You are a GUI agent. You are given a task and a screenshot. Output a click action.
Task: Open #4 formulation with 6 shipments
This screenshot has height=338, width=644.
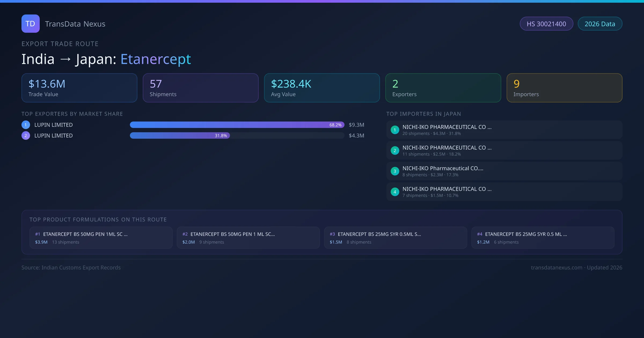point(543,238)
